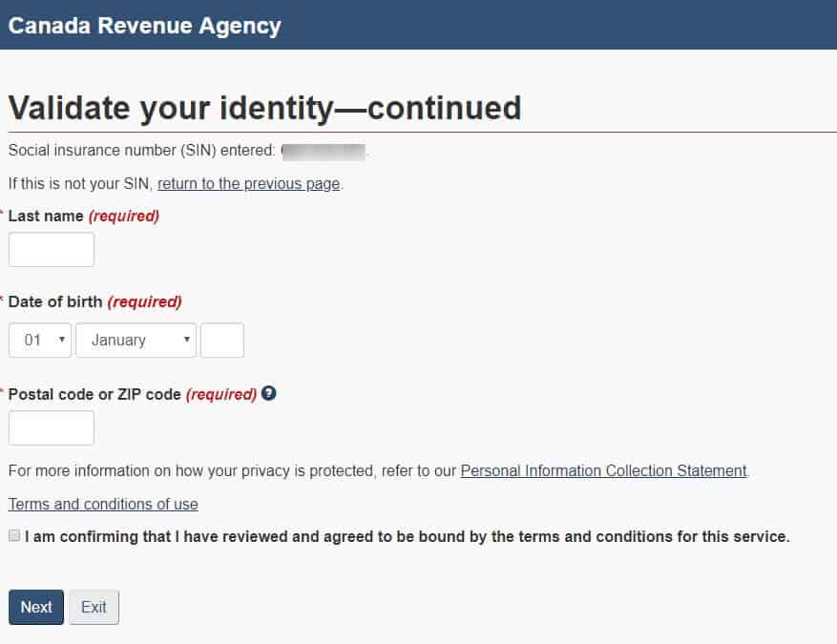Click the Postal code or ZIP code field

tap(51, 427)
